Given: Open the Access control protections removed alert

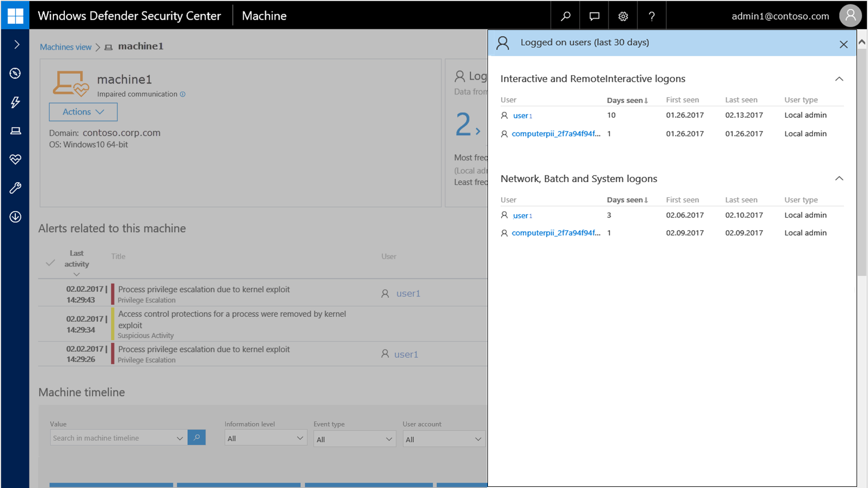Looking at the screenshot, I should [x=232, y=320].
